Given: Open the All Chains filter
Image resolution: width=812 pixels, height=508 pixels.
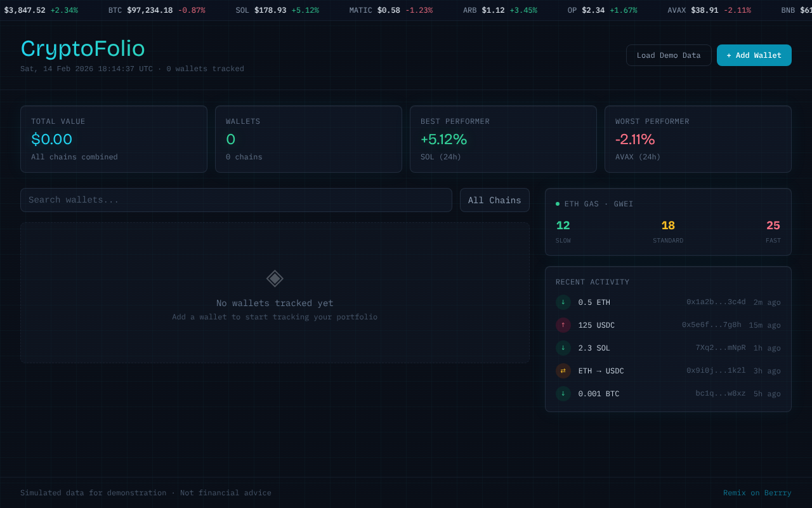Looking at the screenshot, I should 495,200.
